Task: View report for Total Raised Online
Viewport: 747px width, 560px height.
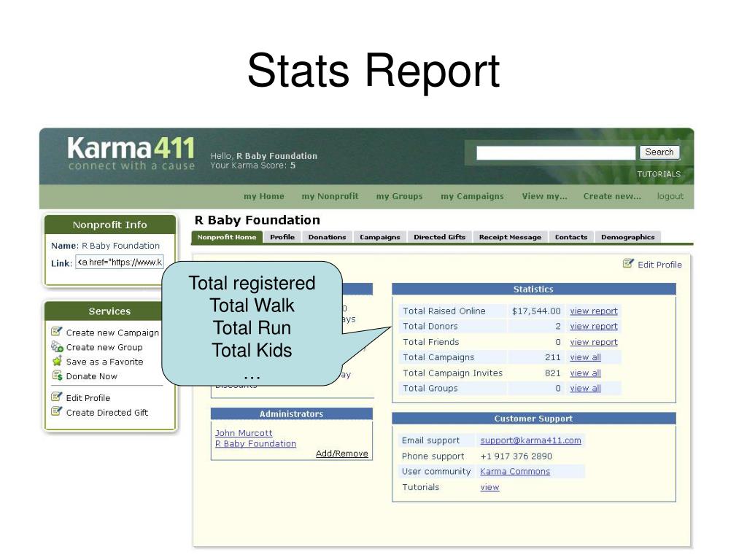Action: pos(594,311)
